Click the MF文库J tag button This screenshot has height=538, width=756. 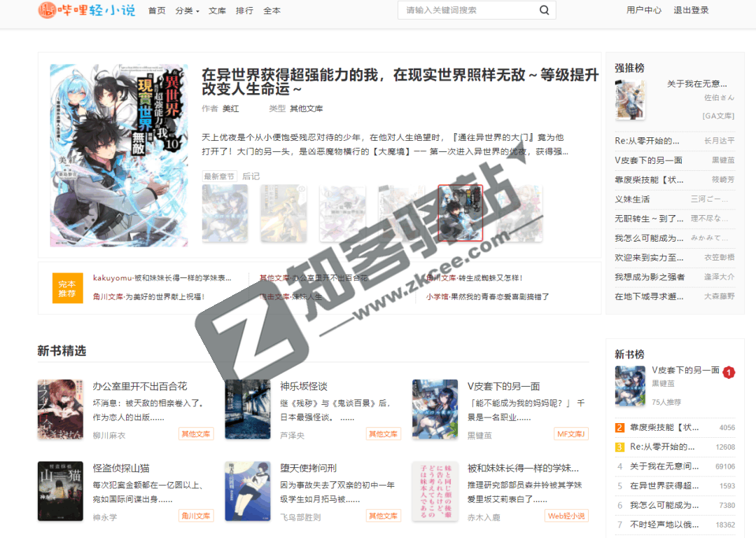pos(571,434)
